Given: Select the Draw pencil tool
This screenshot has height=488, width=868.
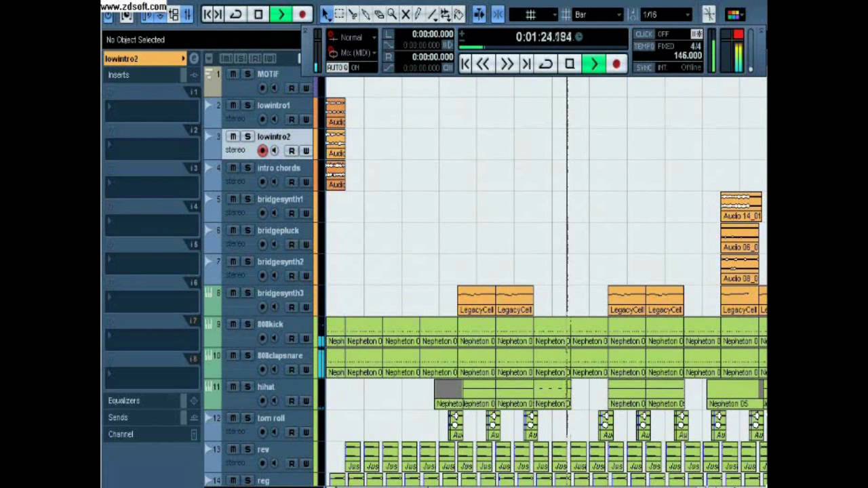Looking at the screenshot, I should (418, 14).
